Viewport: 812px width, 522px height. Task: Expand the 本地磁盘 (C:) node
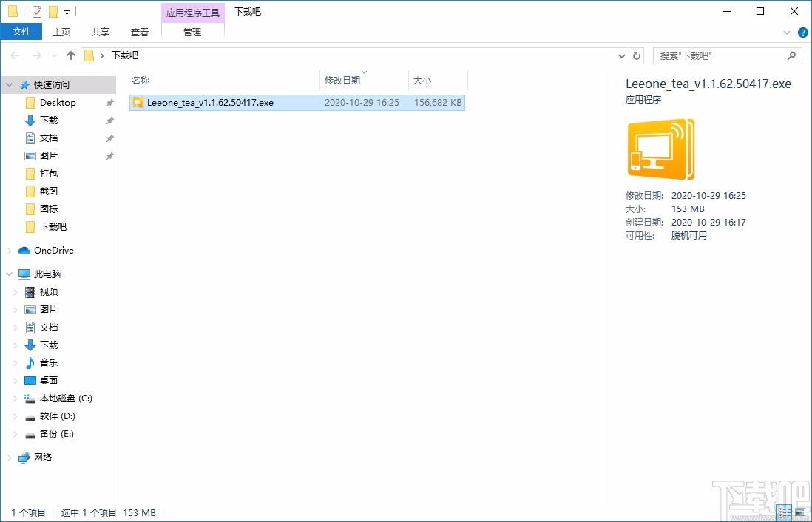pyautogui.click(x=16, y=399)
